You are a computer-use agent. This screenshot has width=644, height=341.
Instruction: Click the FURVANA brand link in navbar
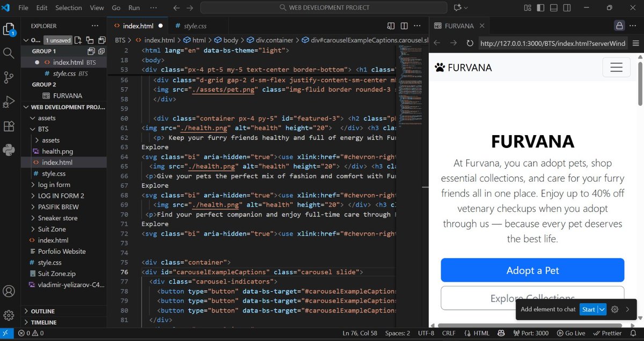(463, 68)
